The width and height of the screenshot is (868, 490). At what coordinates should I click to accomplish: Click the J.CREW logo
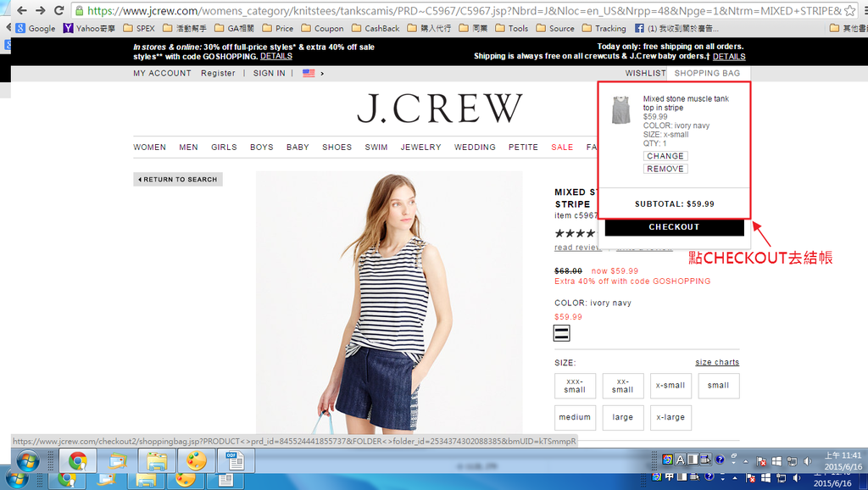tap(440, 108)
